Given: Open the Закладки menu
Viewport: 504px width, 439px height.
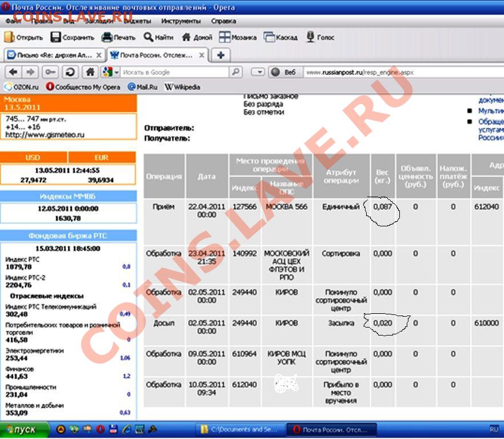Looking at the screenshot, I should pos(98,21).
